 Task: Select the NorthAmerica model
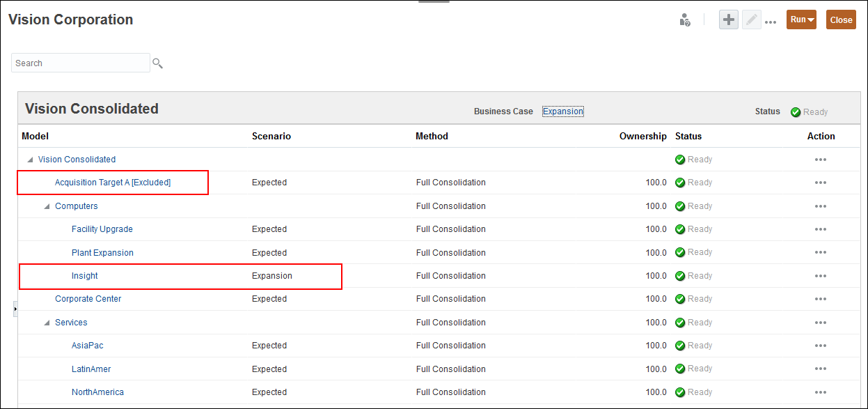[x=97, y=392]
